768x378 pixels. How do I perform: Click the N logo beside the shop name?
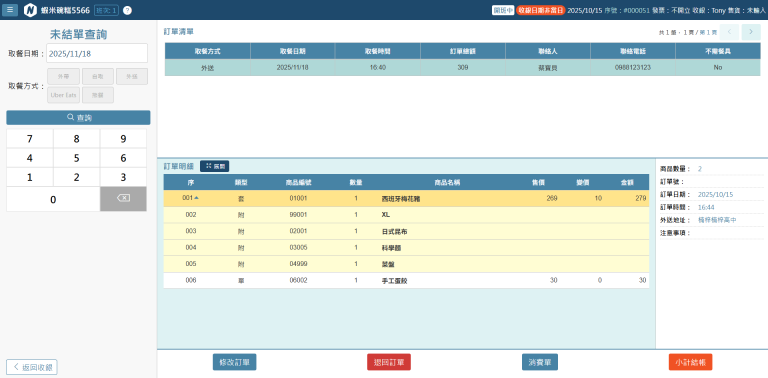click(x=30, y=10)
